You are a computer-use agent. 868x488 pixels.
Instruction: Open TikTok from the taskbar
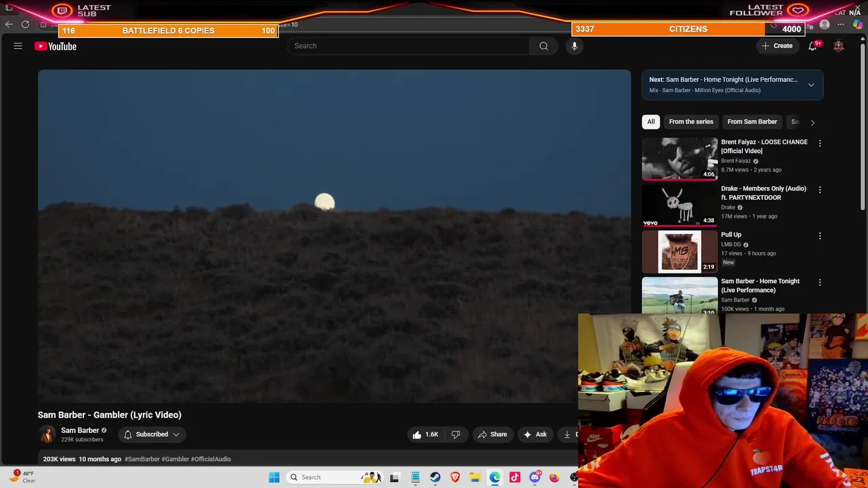pos(515,477)
